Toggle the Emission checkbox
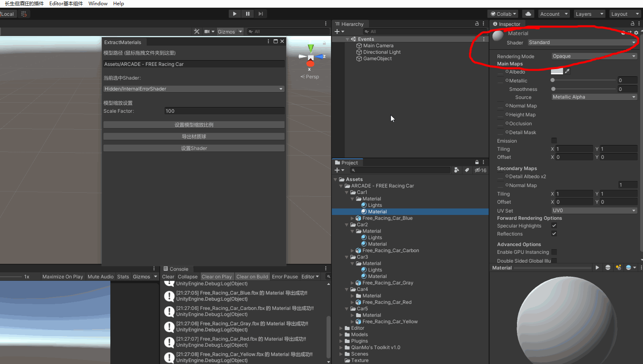This screenshot has width=643, height=364. point(554,141)
